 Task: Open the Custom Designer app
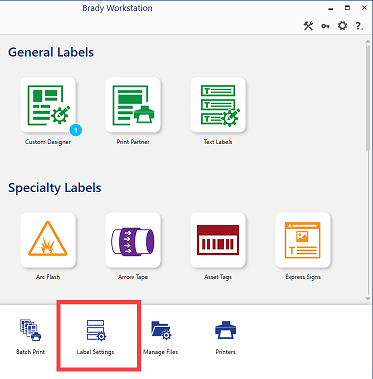(48, 105)
